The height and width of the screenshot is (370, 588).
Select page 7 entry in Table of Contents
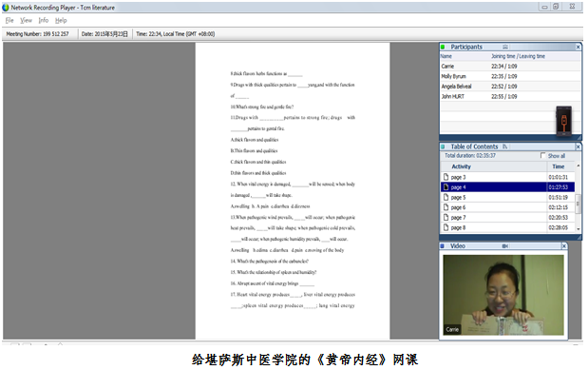(x=507, y=218)
